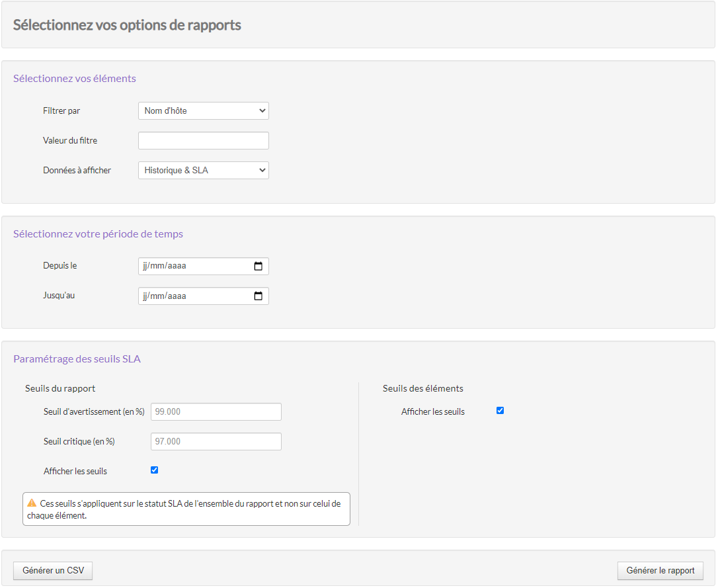The width and height of the screenshot is (718, 588).
Task: Click the Sélectionnez votre période de temps heading
Action: [x=98, y=234]
